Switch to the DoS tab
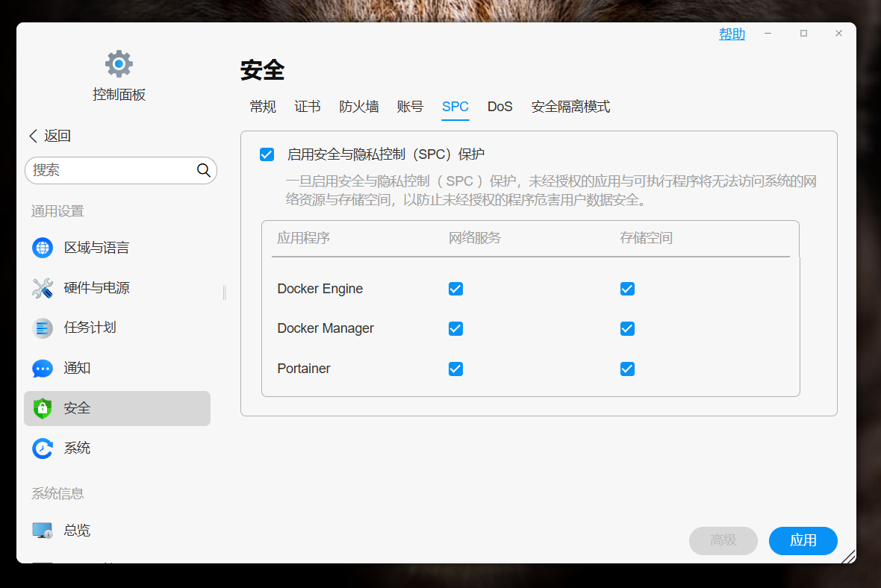 coord(500,107)
